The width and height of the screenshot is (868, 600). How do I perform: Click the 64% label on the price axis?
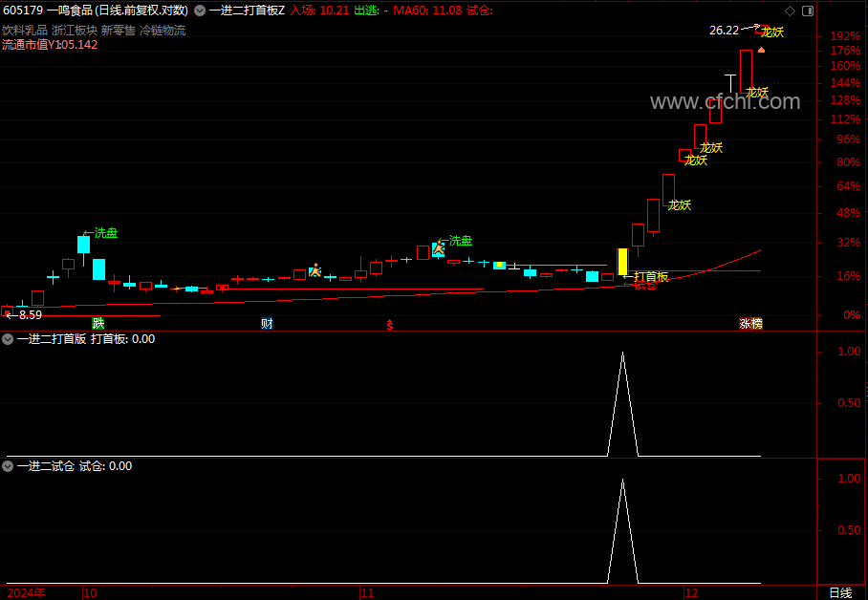point(849,186)
